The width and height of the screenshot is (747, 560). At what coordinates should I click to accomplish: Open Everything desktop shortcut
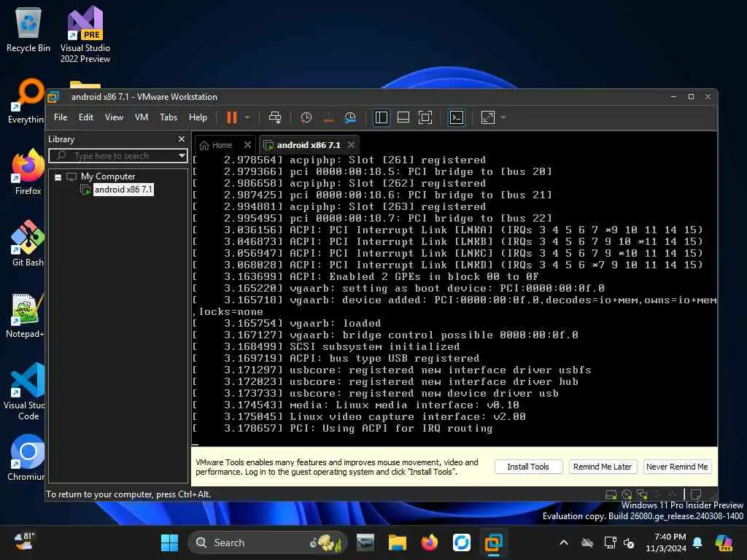26,101
